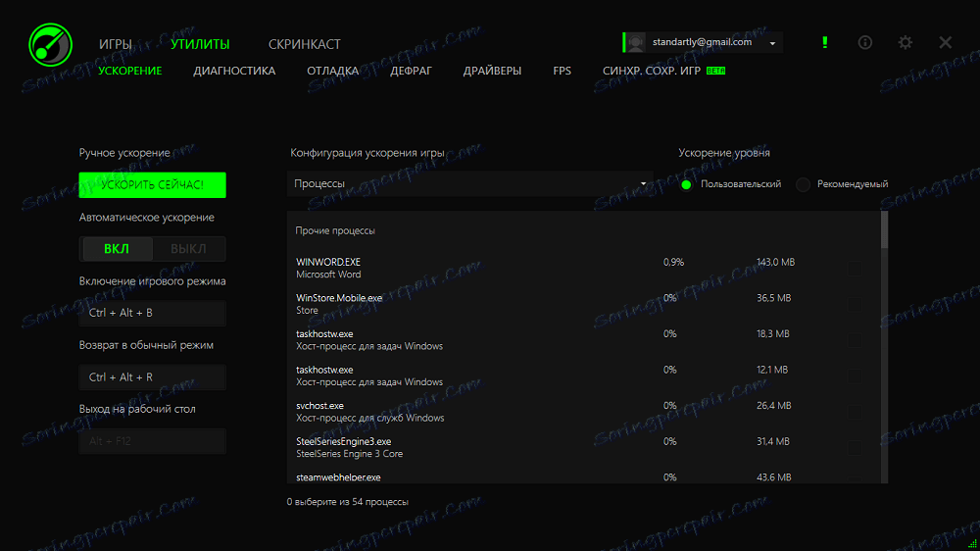Check the 18,3 MB taskhostw.exe checkbox
Image resolution: width=980 pixels, height=551 pixels.
coord(855,340)
